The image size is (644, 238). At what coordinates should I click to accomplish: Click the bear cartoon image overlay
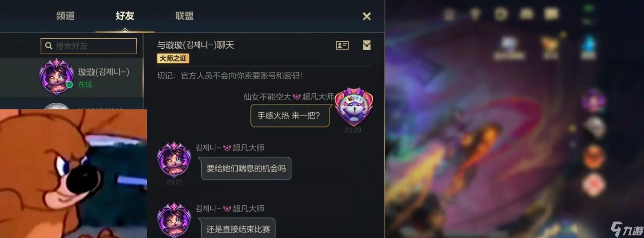click(73, 174)
